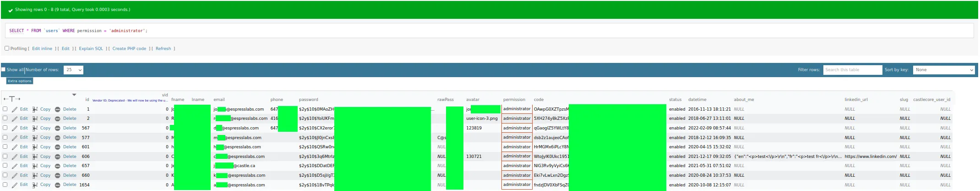Click the copy icon for row id 577
980x191 pixels.
click(x=35, y=137)
